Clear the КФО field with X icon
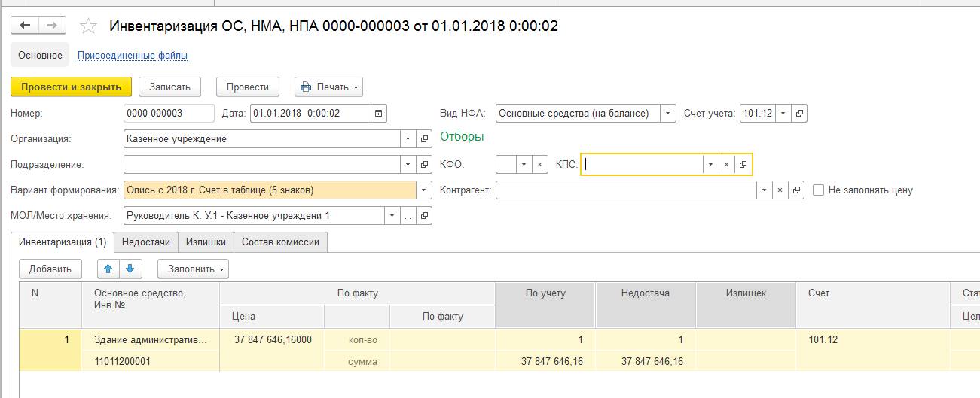Viewport: 980px width, 398px height. point(539,165)
